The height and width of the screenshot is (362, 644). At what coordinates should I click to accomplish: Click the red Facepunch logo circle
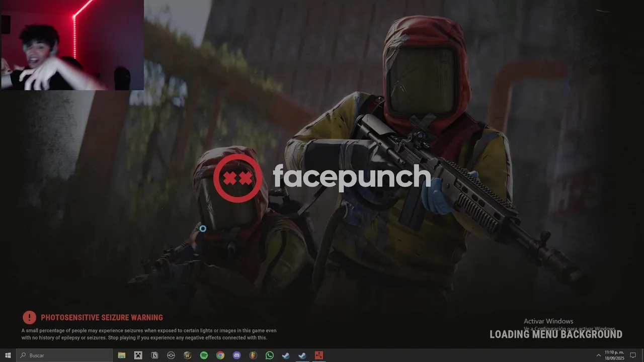[237, 178]
